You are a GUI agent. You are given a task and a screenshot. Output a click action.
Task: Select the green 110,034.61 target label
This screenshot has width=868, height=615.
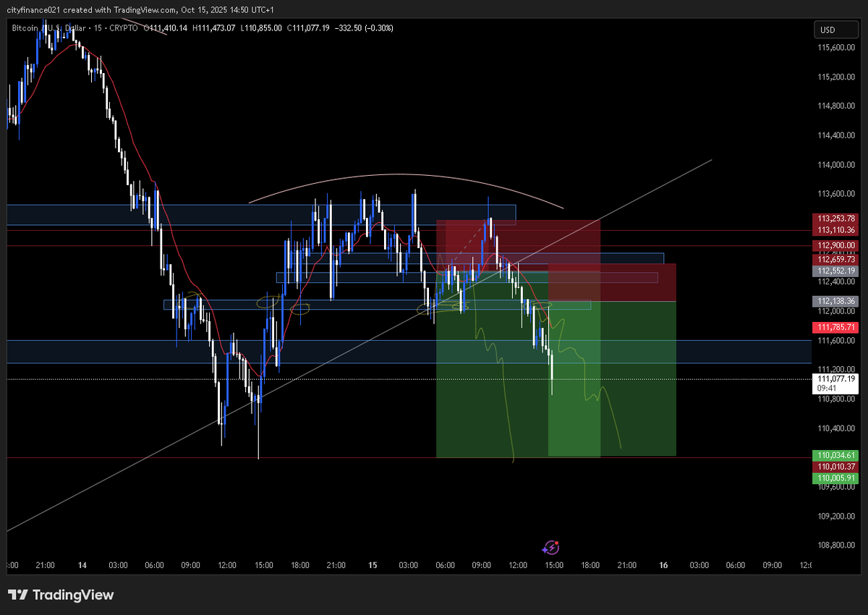coord(836,455)
